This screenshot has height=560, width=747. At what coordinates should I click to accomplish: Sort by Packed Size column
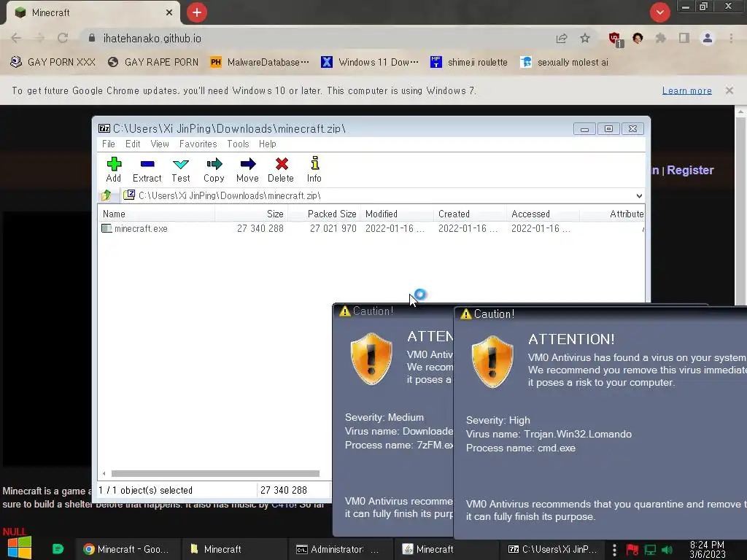pyautogui.click(x=324, y=214)
